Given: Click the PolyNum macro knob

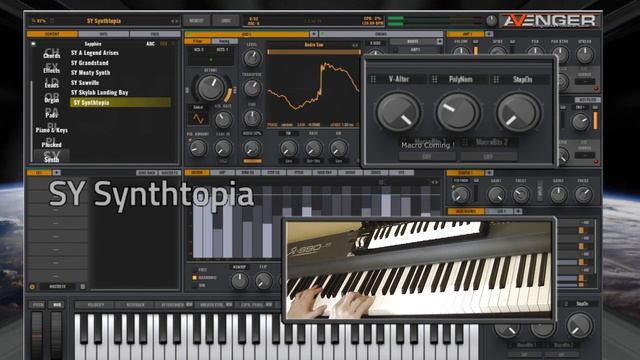Looking at the screenshot, I should (458, 112).
